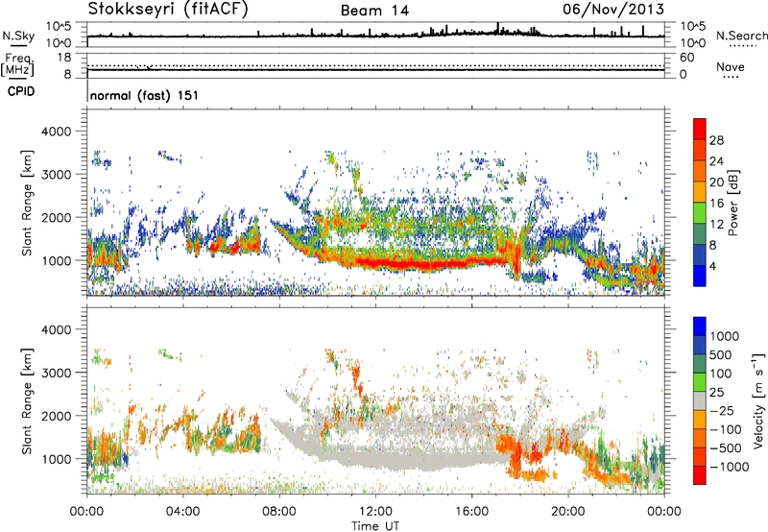Click the gray segment of velocity colorbar
This screenshot has width=768, height=532.
(x=700, y=400)
